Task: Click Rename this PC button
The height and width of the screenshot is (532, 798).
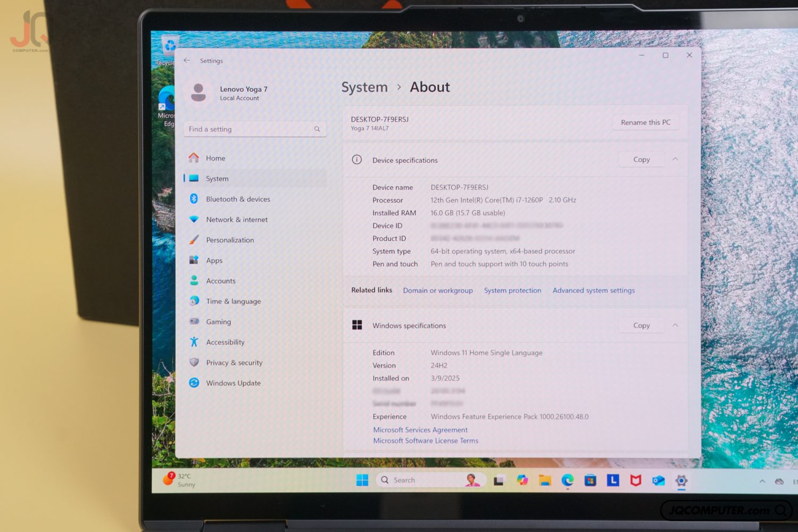Action: point(645,122)
